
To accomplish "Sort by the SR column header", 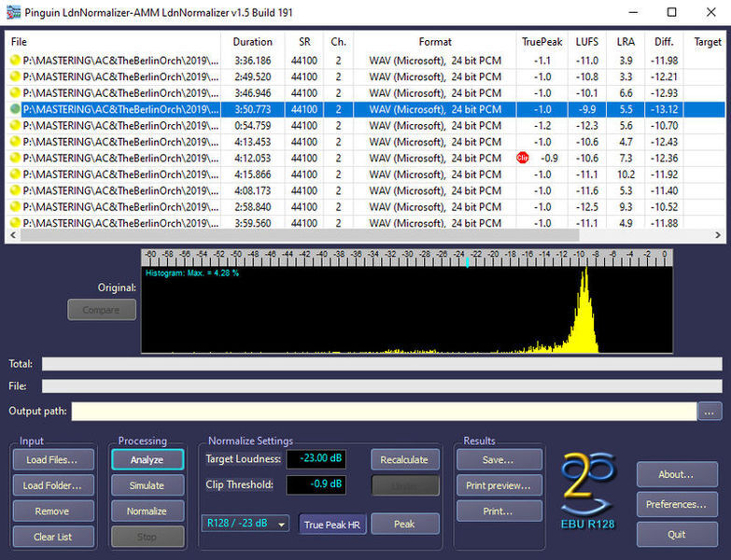I will 304,42.
